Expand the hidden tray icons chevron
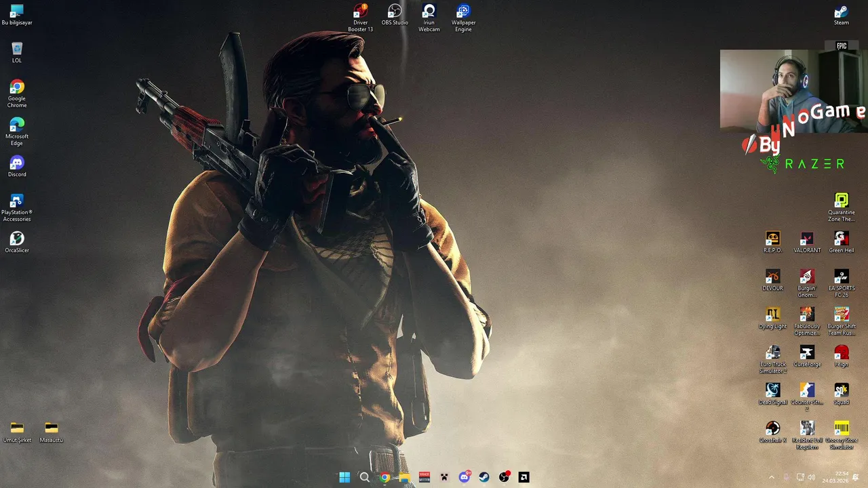Screen dimensions: 868x488 click(x=772, y=477)
